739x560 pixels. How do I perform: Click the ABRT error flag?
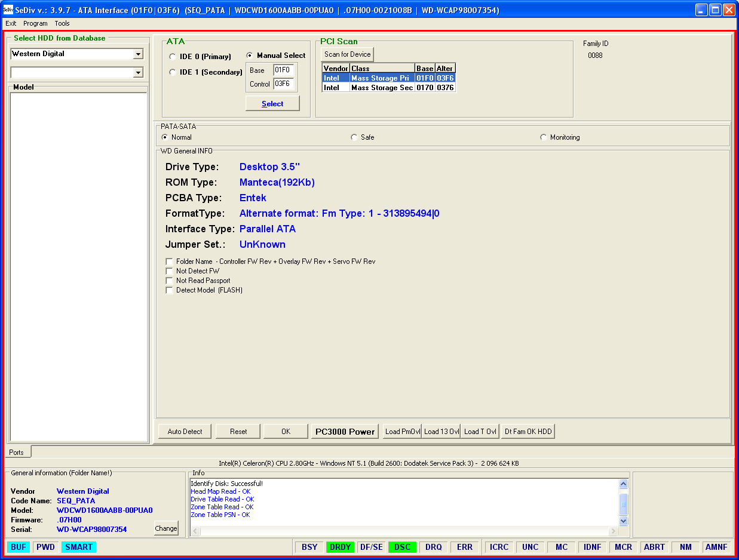(655, 547)
